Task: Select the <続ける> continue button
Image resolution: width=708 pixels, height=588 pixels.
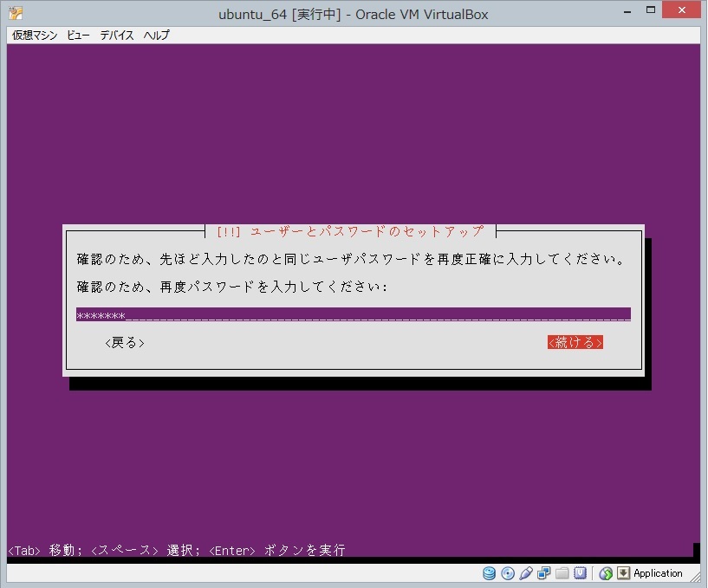Action: click(575, 342)
